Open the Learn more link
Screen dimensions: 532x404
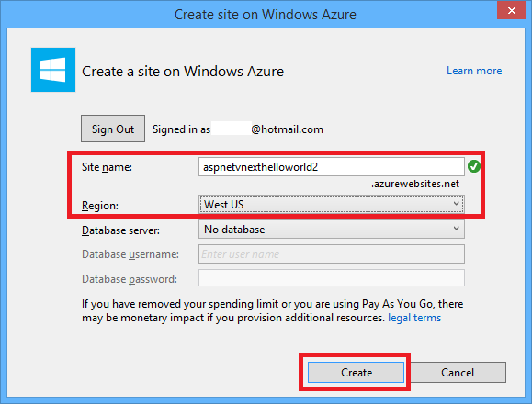474,71
